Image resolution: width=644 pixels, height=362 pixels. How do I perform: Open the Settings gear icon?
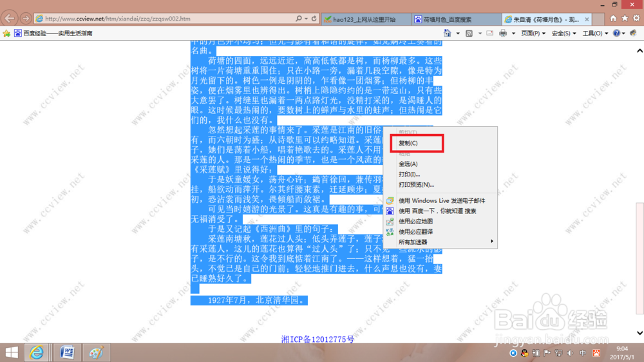coord(636,19)
